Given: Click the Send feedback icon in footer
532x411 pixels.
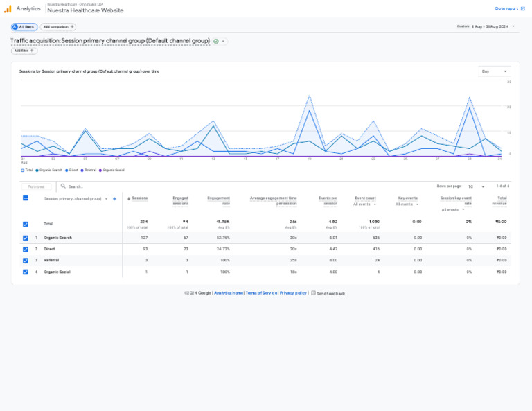Looking at the screenshot, I should 313,293.
